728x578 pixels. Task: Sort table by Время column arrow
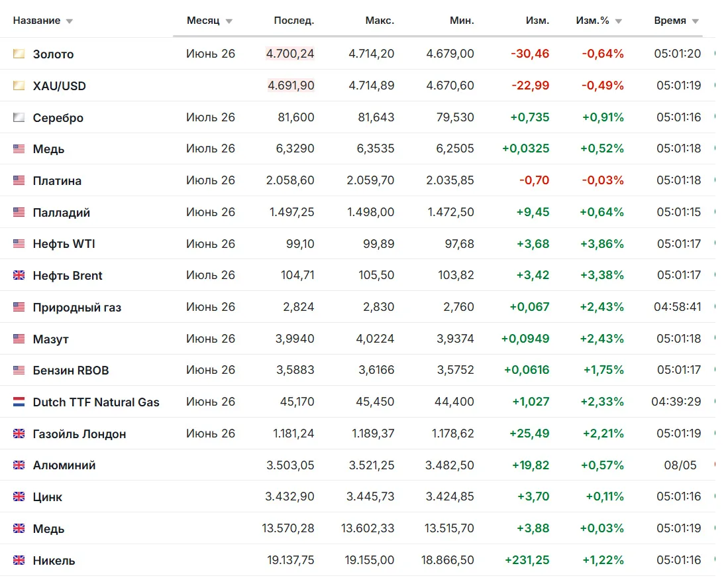point(696,21)
